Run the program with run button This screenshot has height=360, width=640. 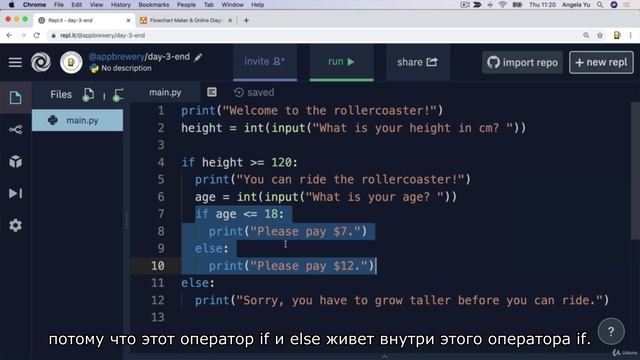[342, 62]
